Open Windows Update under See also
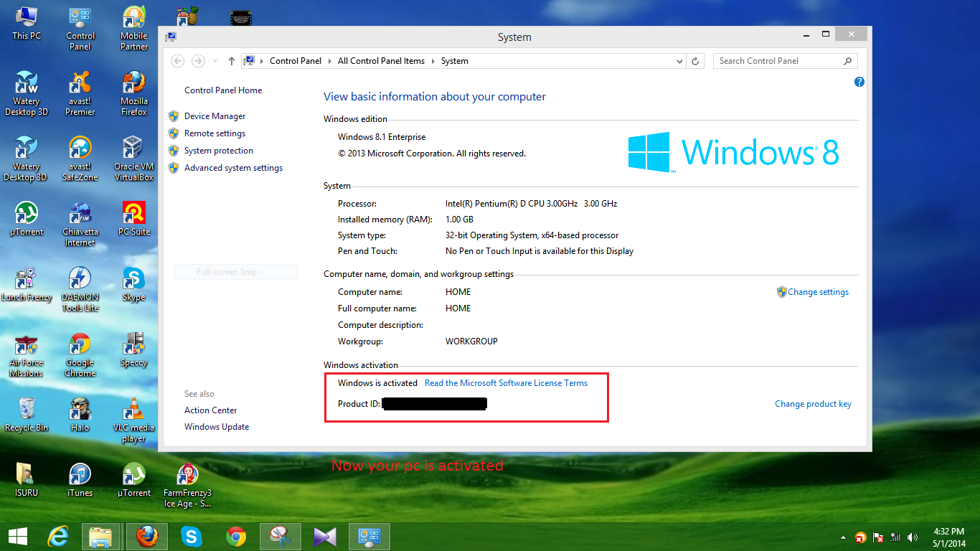The width and height of the screenshot is (980, 551). click(217, 427)
